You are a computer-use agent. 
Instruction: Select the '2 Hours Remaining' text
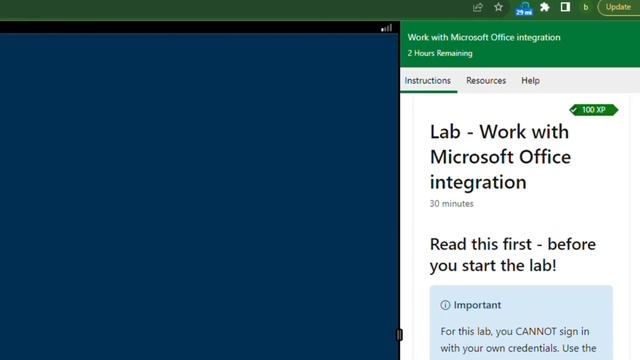(440, 53)
